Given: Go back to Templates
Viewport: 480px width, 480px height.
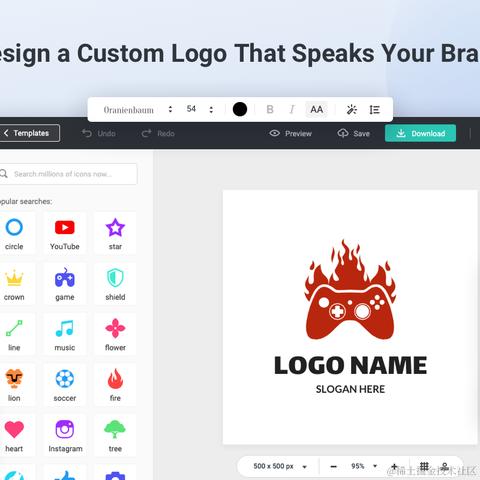Looking at the screenshot, I should pos(29,133).
